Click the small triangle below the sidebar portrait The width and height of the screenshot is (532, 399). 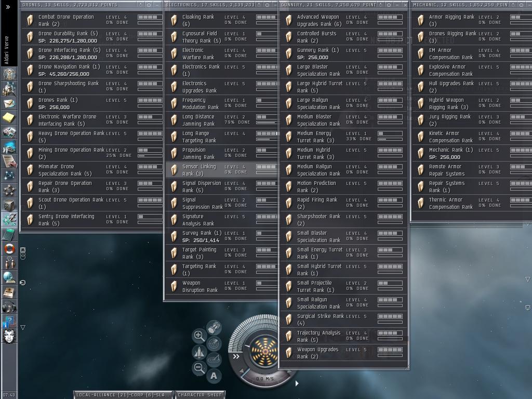pos(23,327)
